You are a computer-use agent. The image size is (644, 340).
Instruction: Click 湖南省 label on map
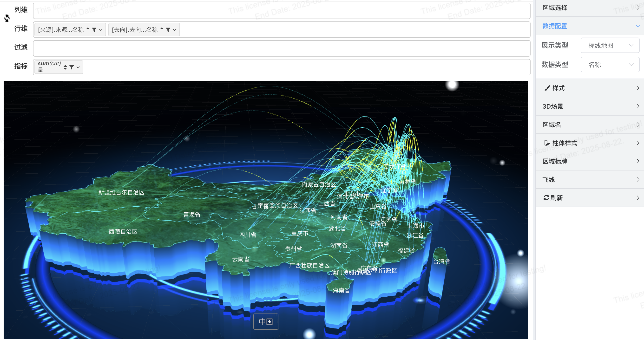click(339, 245)
